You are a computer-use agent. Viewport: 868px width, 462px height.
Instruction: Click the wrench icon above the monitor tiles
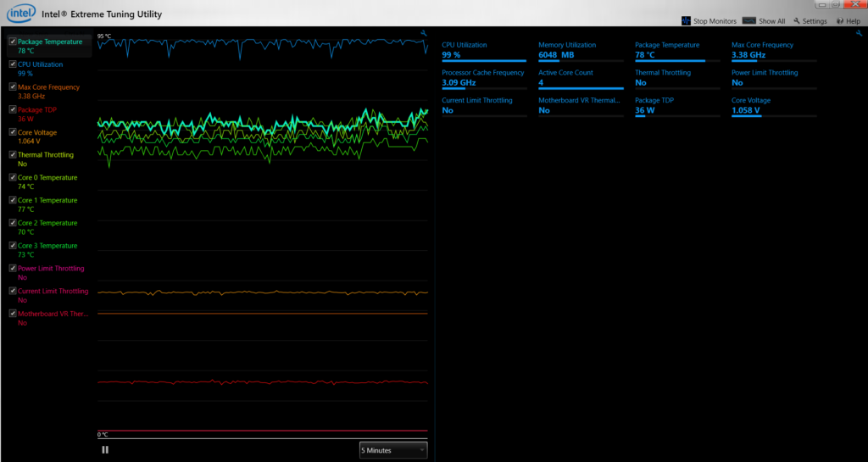tap(860, 33)
